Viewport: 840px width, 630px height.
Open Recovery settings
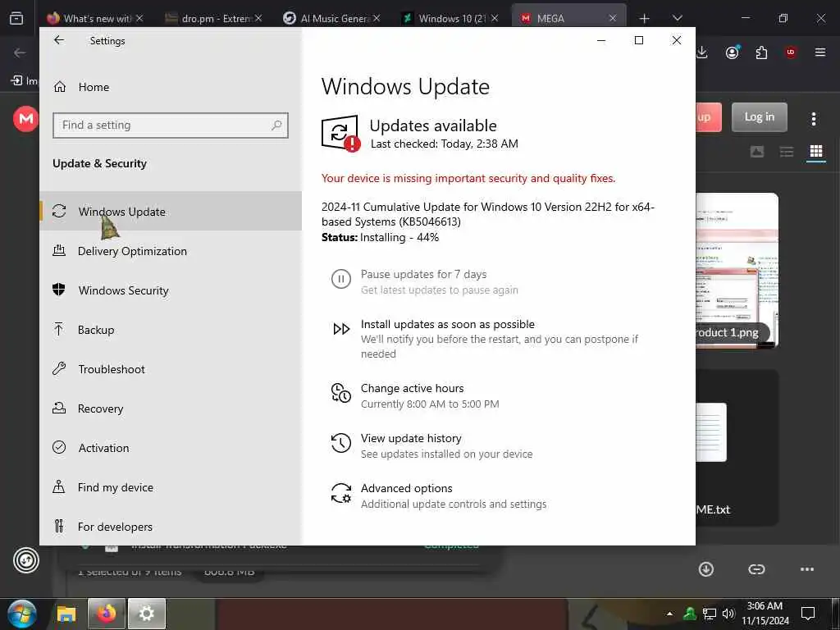point(171,409)
